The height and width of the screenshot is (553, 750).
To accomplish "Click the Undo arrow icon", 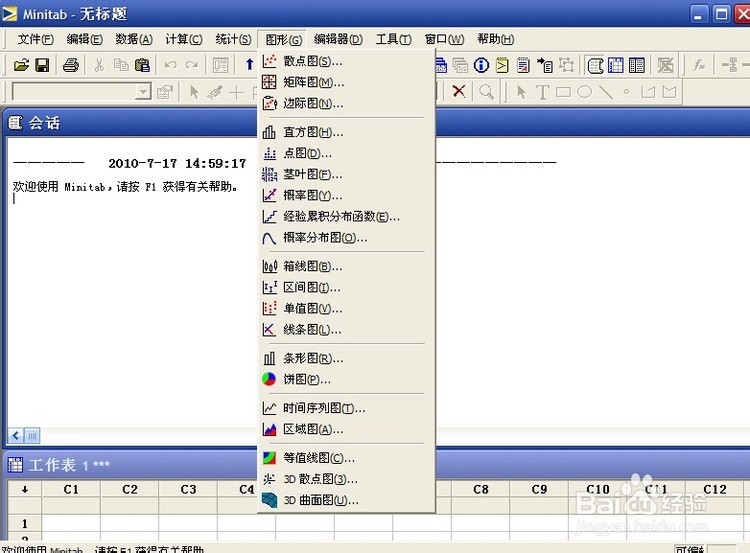I will 171,65.
